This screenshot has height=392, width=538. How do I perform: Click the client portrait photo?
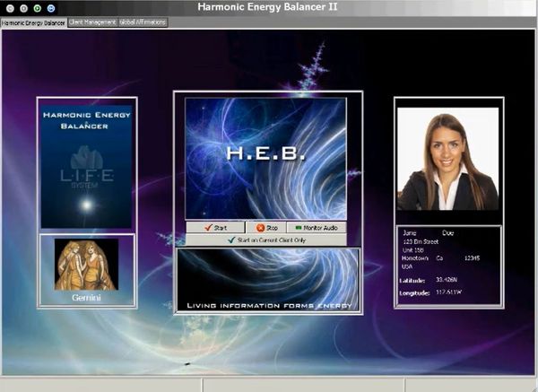pos(447,160)
